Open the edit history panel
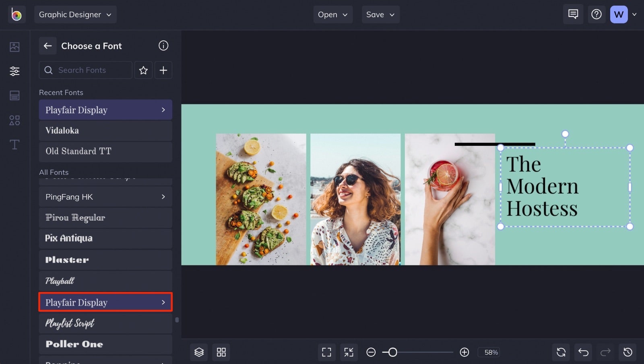 click(627, 352)
